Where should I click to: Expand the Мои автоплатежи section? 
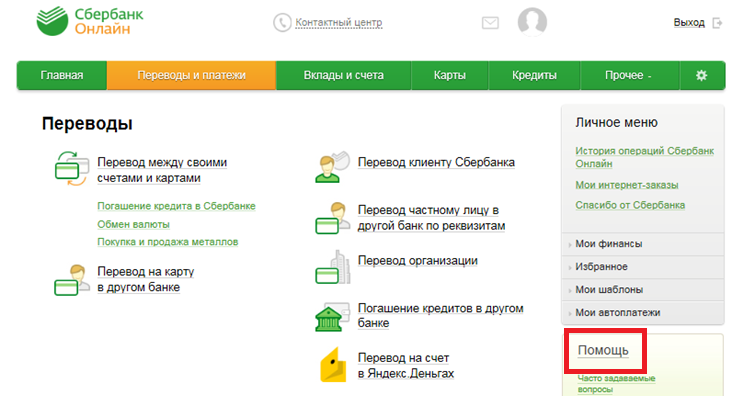[643, 313]
